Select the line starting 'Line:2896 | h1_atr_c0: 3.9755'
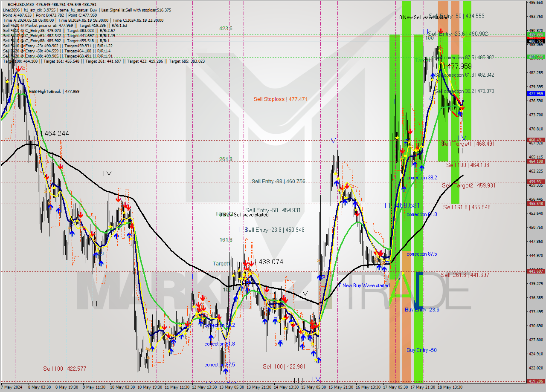Image resolution: width=546 pixels, height=392 pixels. click(87, 10)
